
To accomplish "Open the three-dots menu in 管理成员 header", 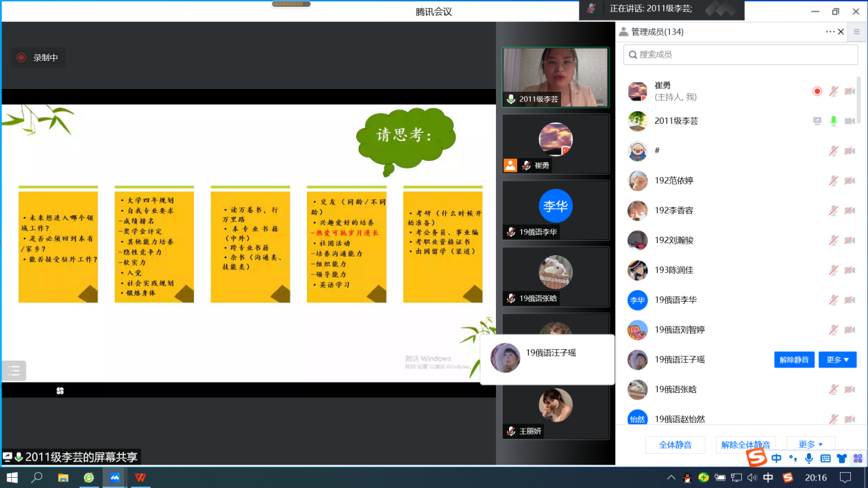I will click(830, 32).
